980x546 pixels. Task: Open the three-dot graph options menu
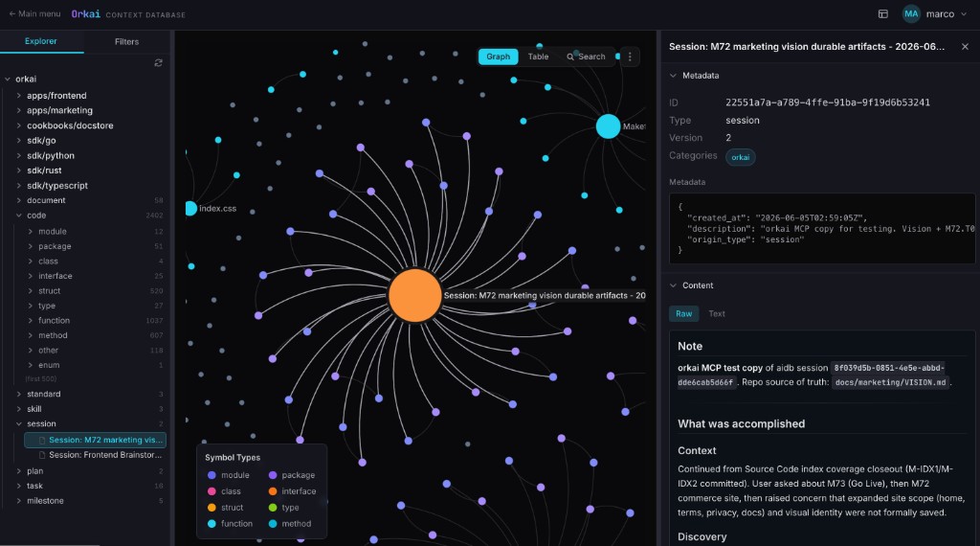pos(630,57)
